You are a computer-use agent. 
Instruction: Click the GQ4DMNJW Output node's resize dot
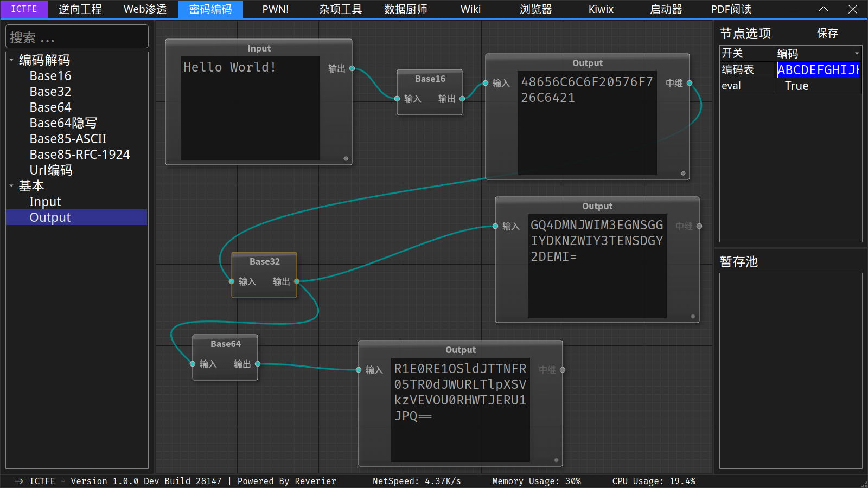[x=693, y=317]
